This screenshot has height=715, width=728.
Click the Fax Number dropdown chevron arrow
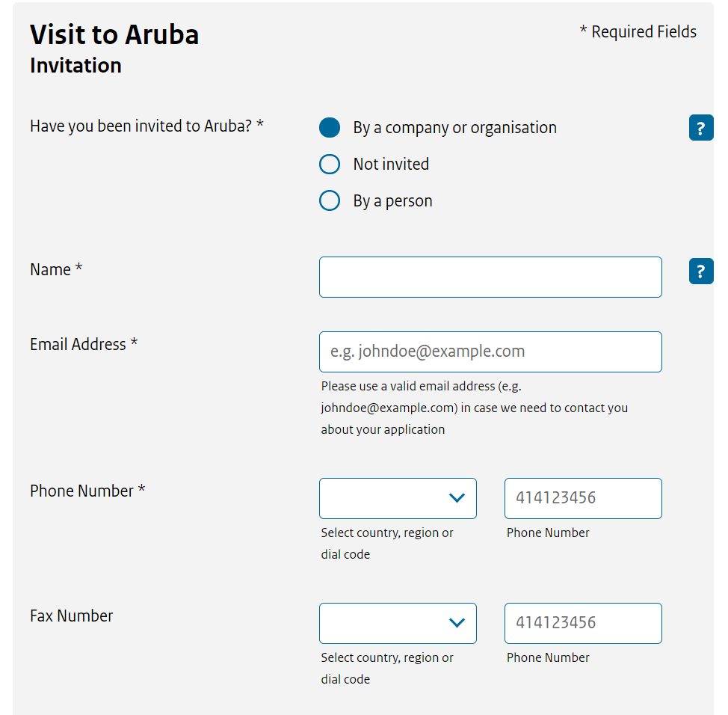(457, 623)
